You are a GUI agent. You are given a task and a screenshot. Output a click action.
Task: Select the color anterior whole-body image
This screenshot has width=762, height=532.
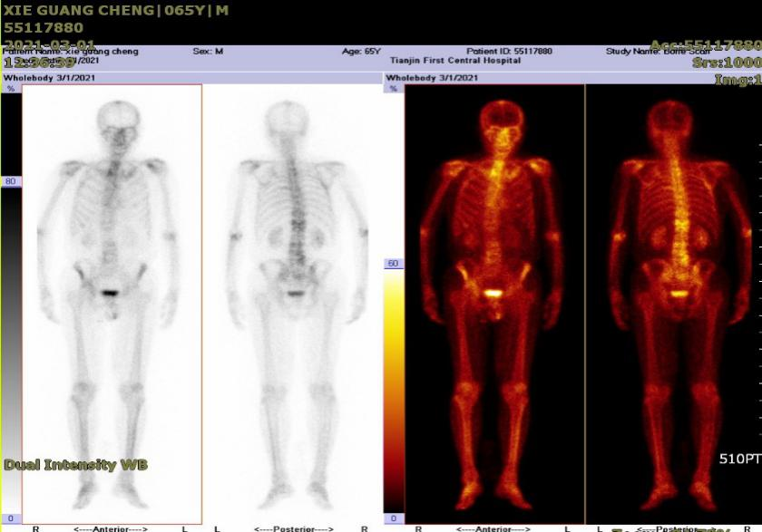tap(494, 304)
